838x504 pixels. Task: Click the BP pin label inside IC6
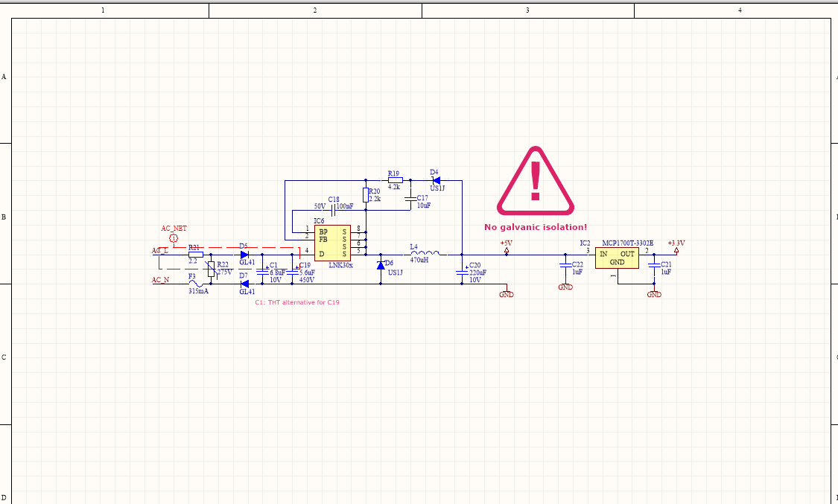click(x=323, y=232)
